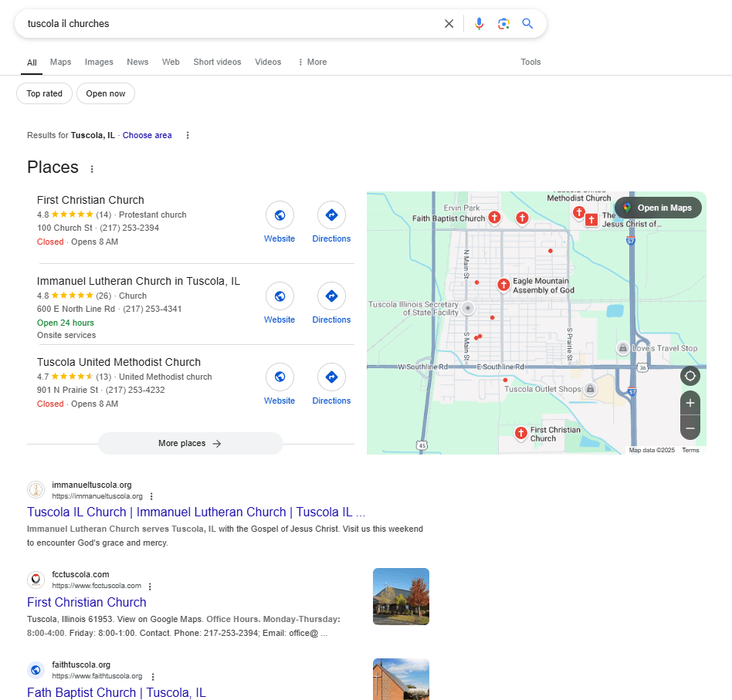Open in Maps button on map
The height and width of the screenshot is (700, 732).
click(x=658, y=208)
